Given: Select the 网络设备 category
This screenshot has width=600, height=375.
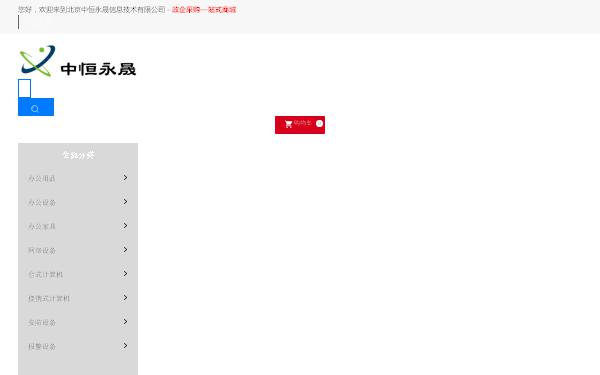Looking at the screenshot, I should tap(42, 251).
